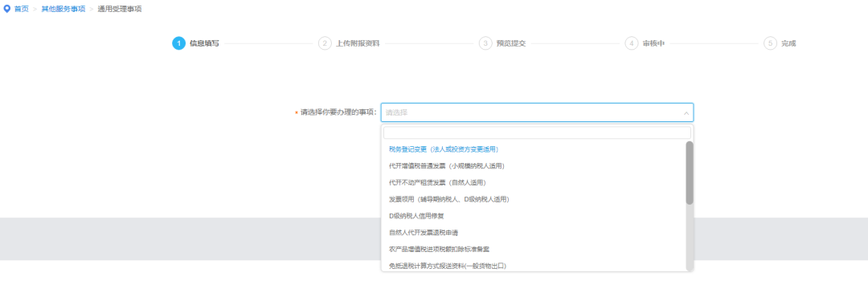Viewport: 868px width, 289px height.
Task: Click the location pin icon in breadcrumb
Action: 6,10
